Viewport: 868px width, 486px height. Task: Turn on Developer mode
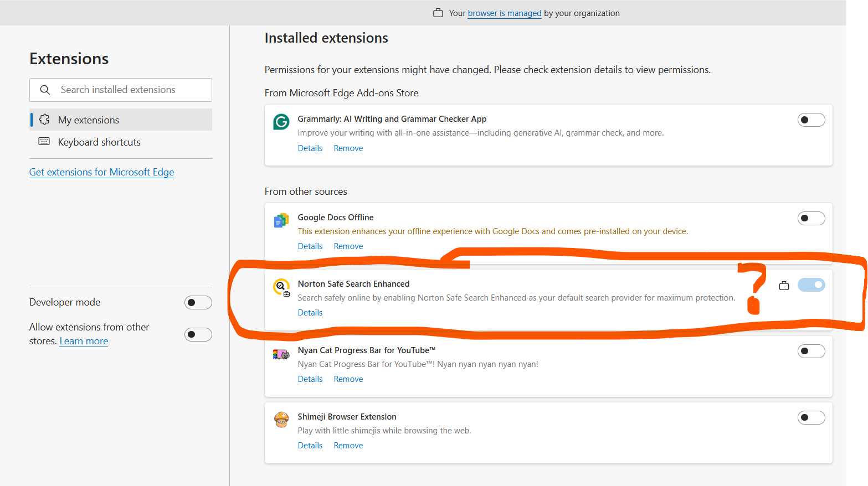coord(198,303)
